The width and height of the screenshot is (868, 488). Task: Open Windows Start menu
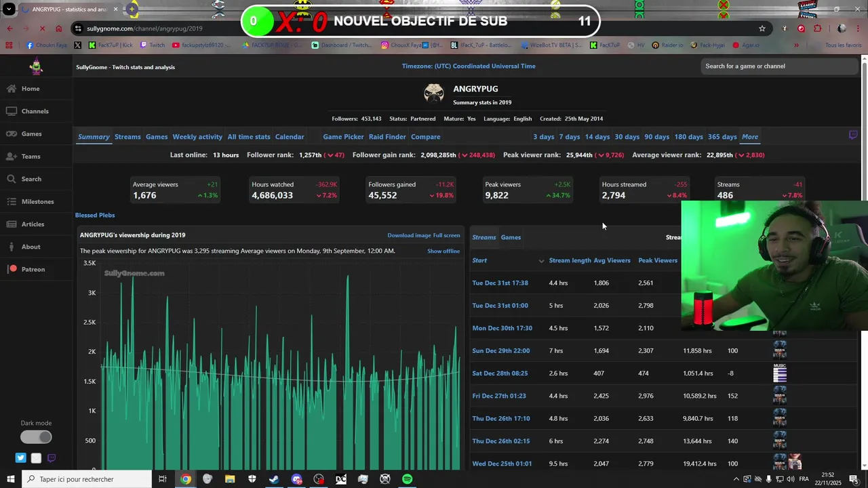[x=10, y=479]
